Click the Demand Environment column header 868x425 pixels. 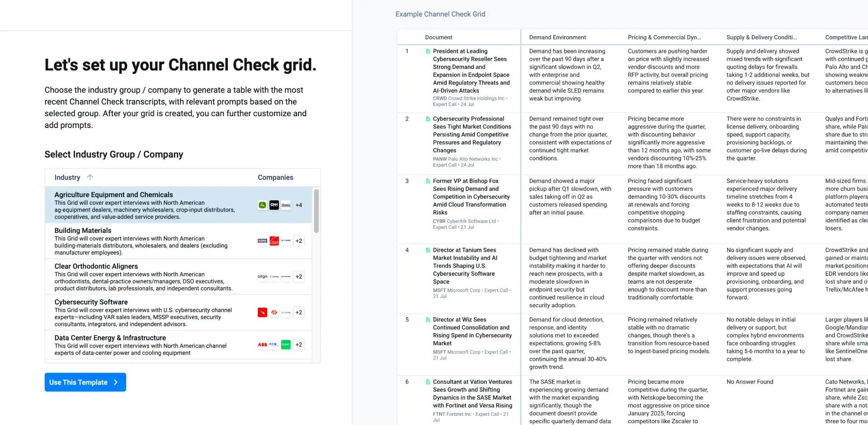click(557, 38)
